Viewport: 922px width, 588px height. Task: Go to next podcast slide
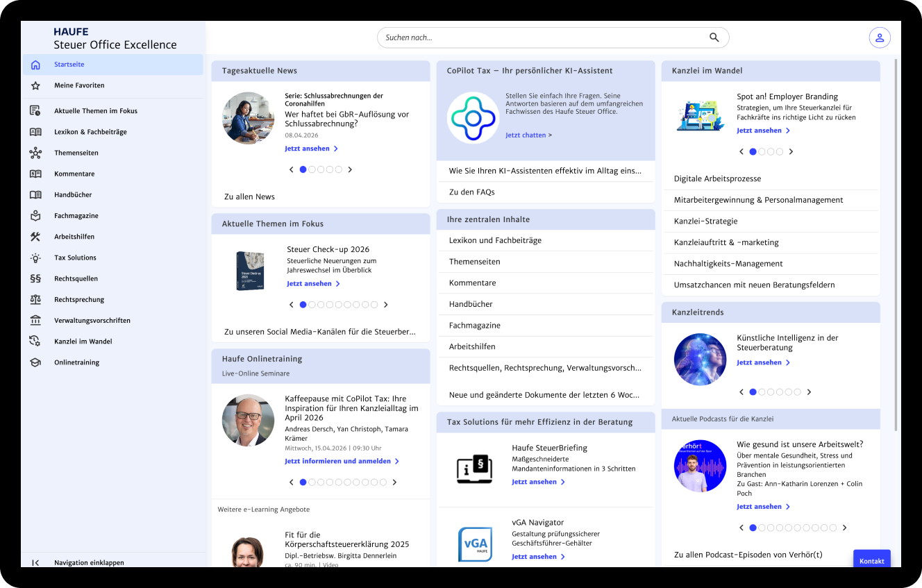coord(844,528)
